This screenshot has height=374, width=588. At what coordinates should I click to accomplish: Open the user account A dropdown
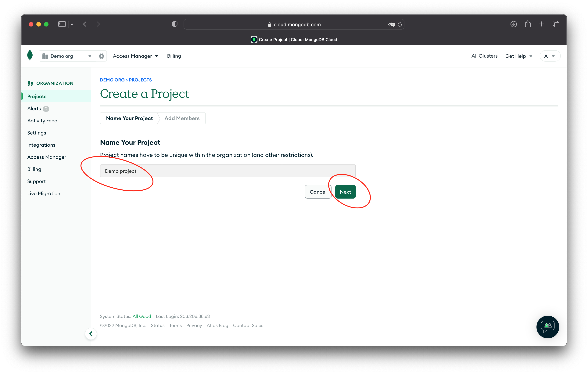click(549, 56)
